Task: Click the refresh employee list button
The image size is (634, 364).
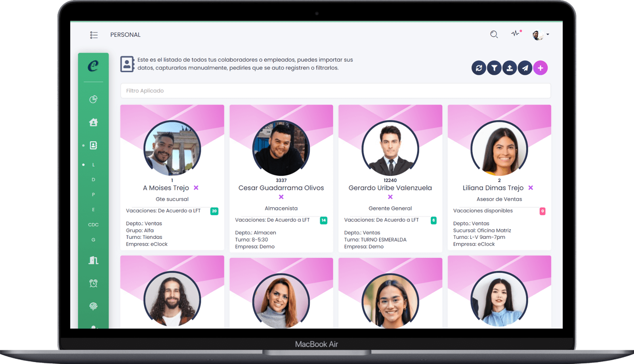Action: point(479,68)
